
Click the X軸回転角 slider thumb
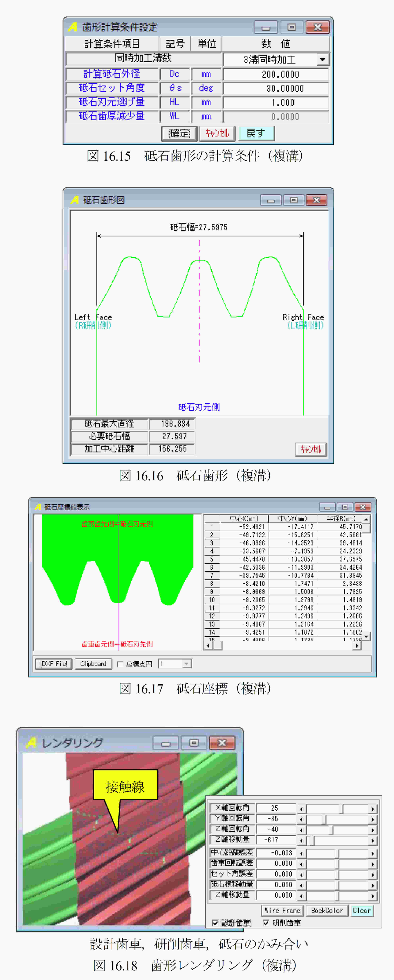[x=341, y=809]
